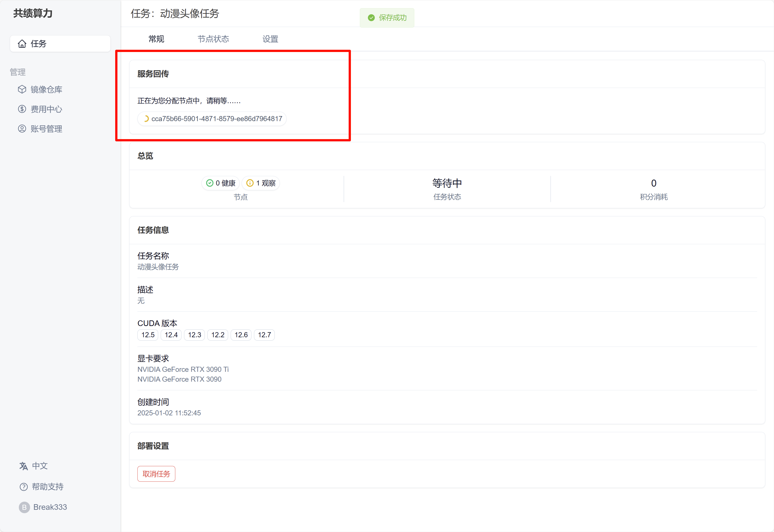The image size is (774, 532).
Task: Click the 积分消耗 value 0
Action: [x=654, y=183]
